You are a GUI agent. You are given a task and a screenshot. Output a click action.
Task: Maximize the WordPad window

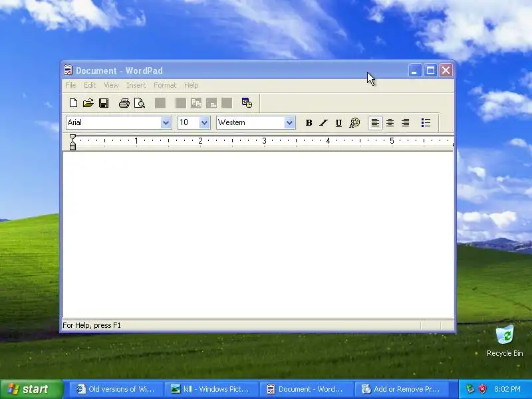[x=430, y=70]
